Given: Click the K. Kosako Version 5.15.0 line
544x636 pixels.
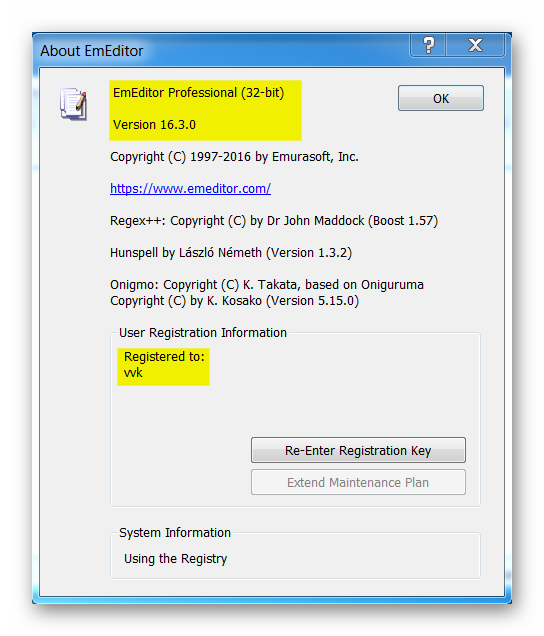Looking at the screenshot, I should (234, 301).
